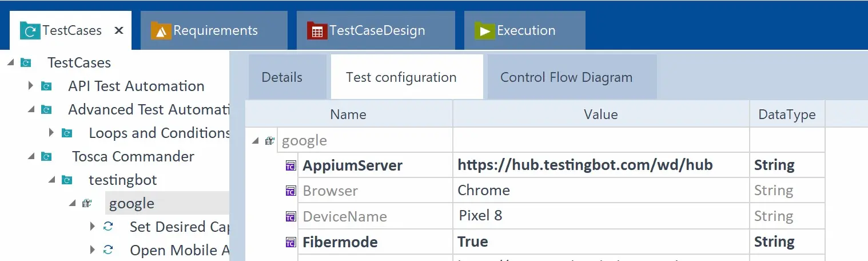This screenshot has width=868, height=261.
Task: Switch to the TestCases tab
Action: coord(71,30)
